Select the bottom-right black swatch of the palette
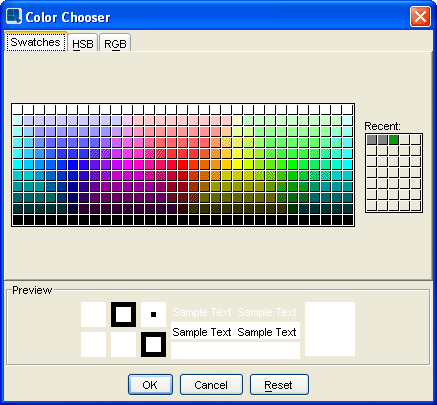The width and height of the screenshot is (437, 405). (347, 220)
